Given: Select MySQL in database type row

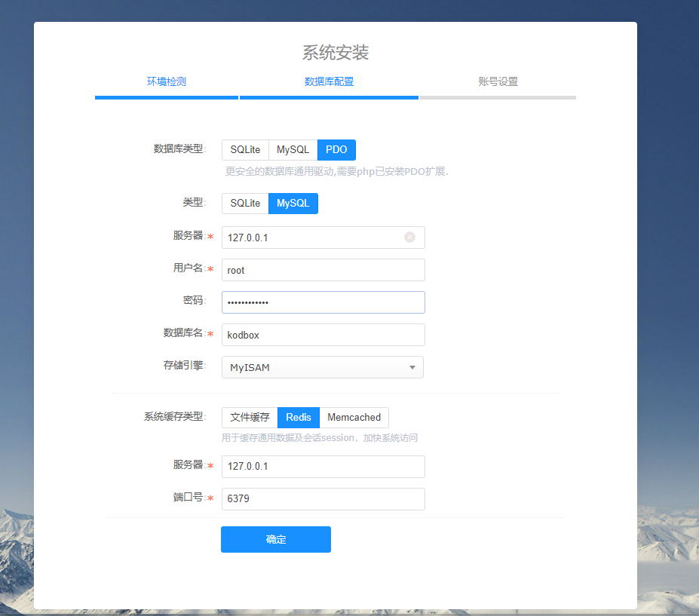Looking at the screenshot, I should 293,150.
